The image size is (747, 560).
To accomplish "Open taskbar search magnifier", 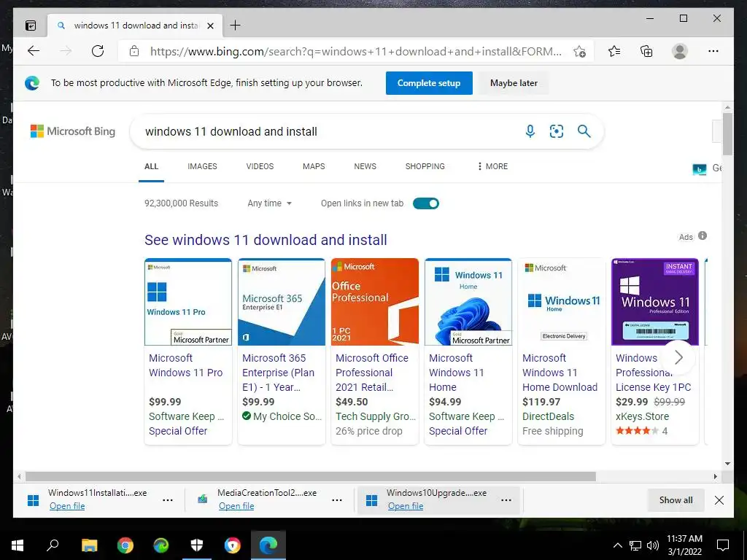I will point(53,545).
